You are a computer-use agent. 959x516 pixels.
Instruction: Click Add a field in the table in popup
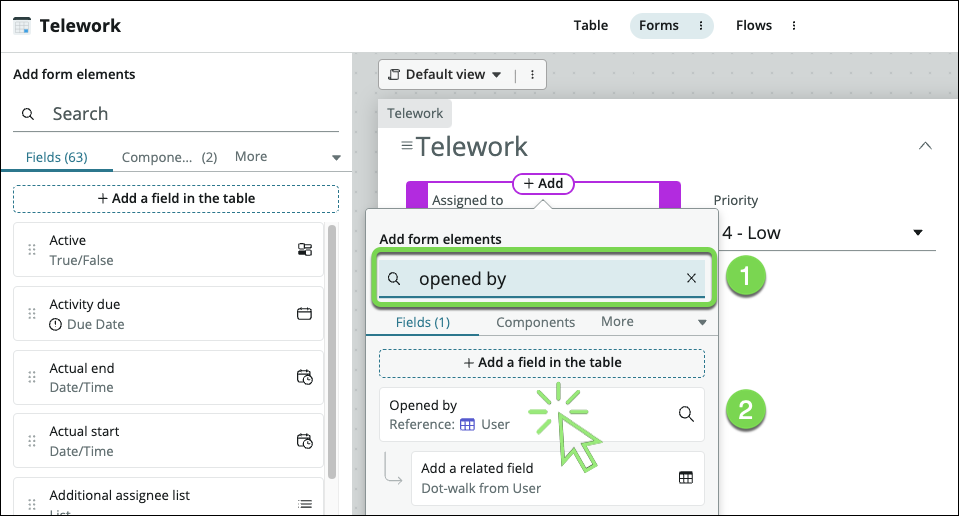pyautogui.click(x=541, y=363)
